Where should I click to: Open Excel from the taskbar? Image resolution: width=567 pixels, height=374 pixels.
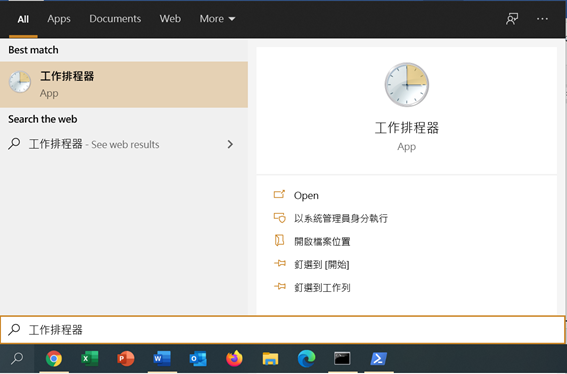90,359
